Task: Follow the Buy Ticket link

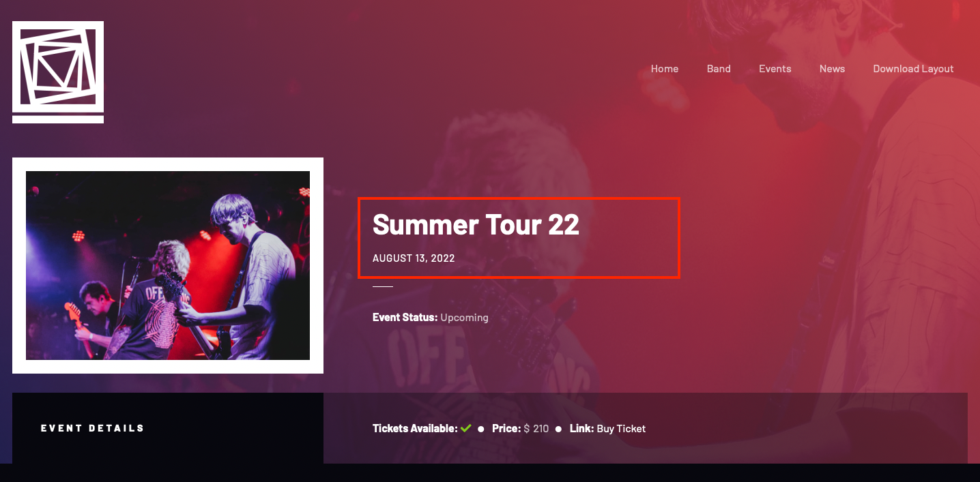Action: click(621, 429)
